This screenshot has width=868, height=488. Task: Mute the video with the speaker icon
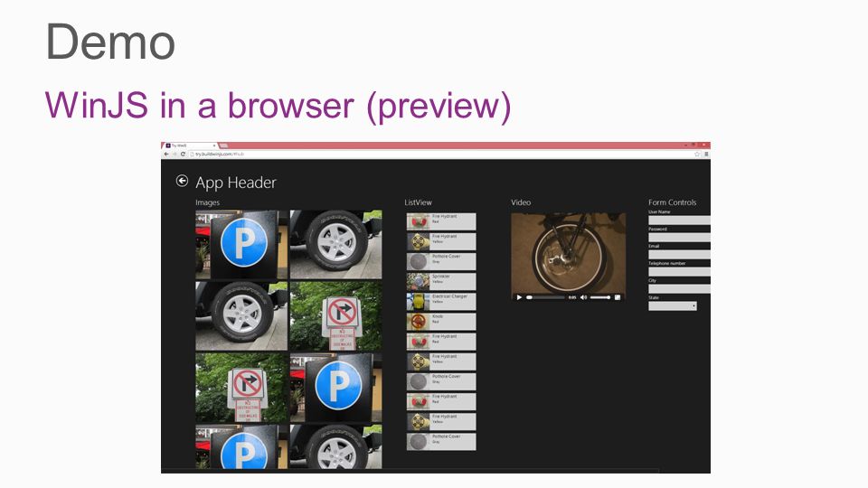[583, 297]
